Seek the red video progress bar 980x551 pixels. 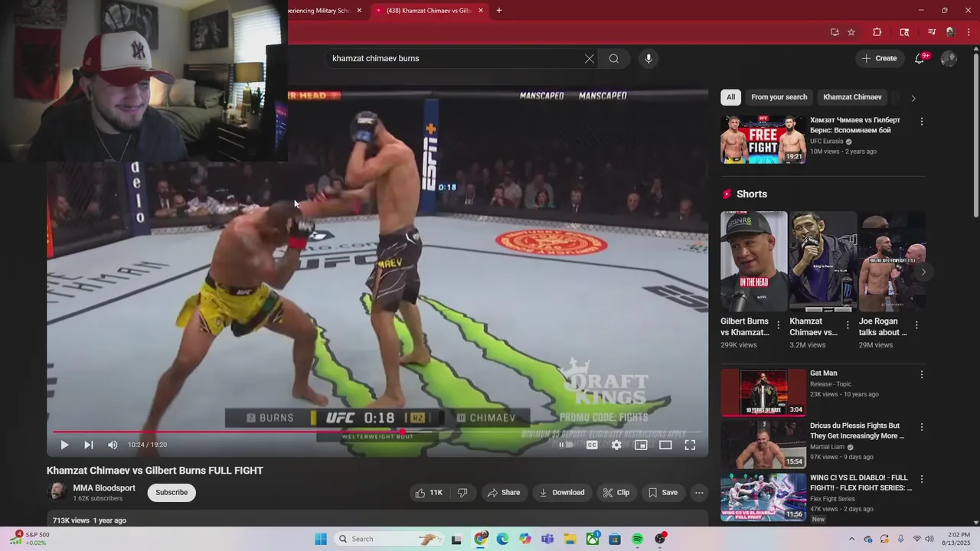[377, 432]
